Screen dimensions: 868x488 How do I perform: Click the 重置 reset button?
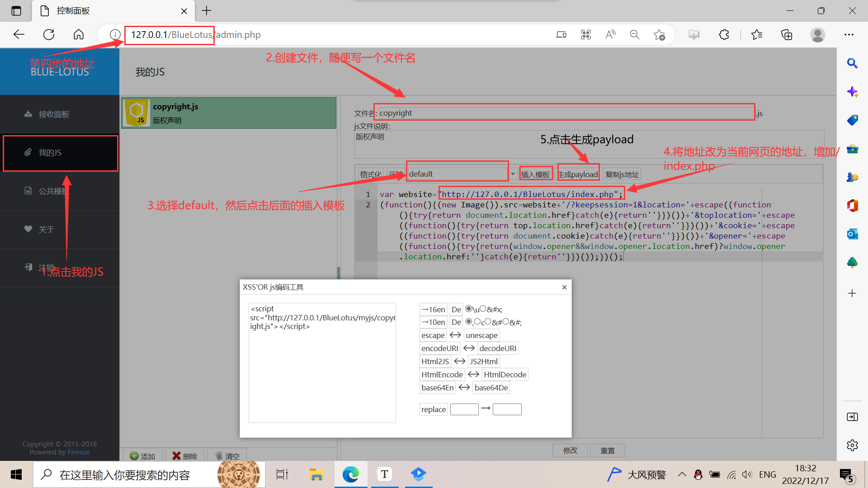(x=608, y=450)
